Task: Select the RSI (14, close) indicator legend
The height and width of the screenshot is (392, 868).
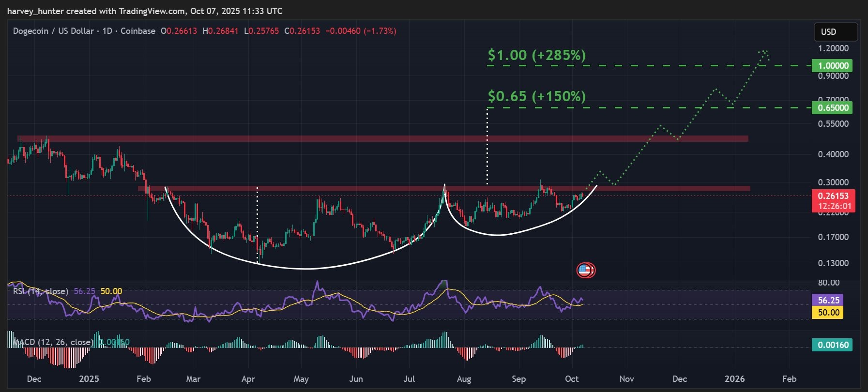Action: [41, 291]
